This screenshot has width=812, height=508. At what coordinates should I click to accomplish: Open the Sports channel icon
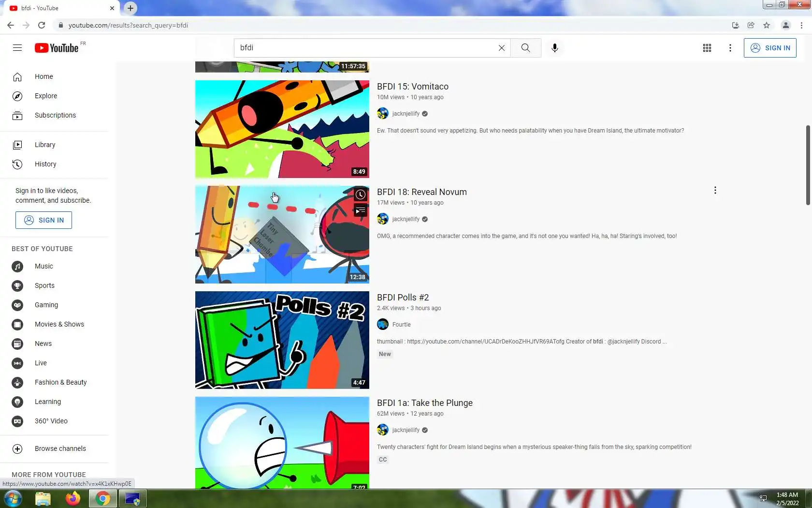(17, 285)
